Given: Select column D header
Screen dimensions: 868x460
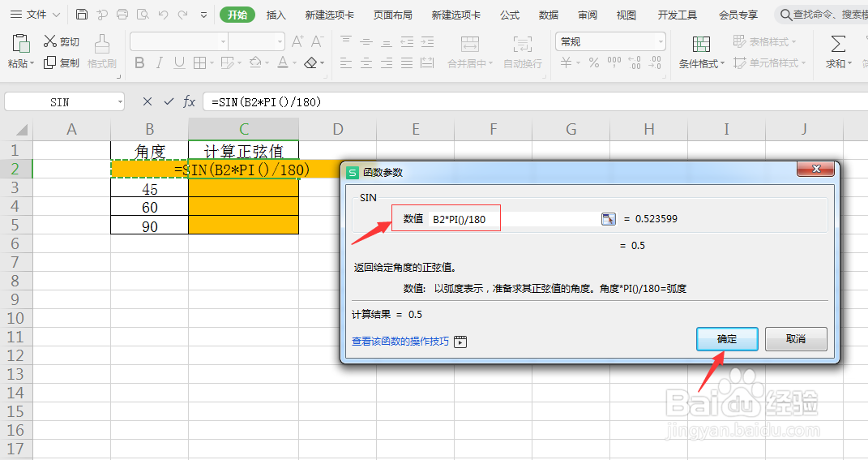Looking at the screenshot, I should tap(338, 129).
